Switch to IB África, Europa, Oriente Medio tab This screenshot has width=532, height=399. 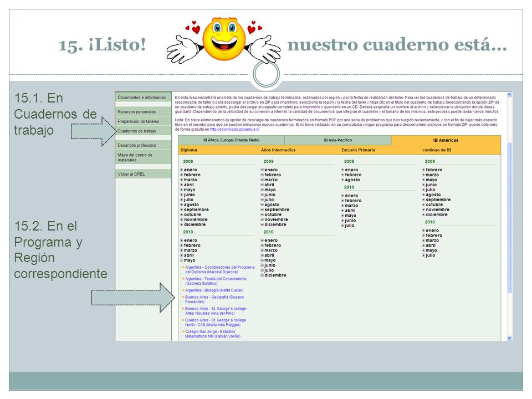click(x=232, y=140)
